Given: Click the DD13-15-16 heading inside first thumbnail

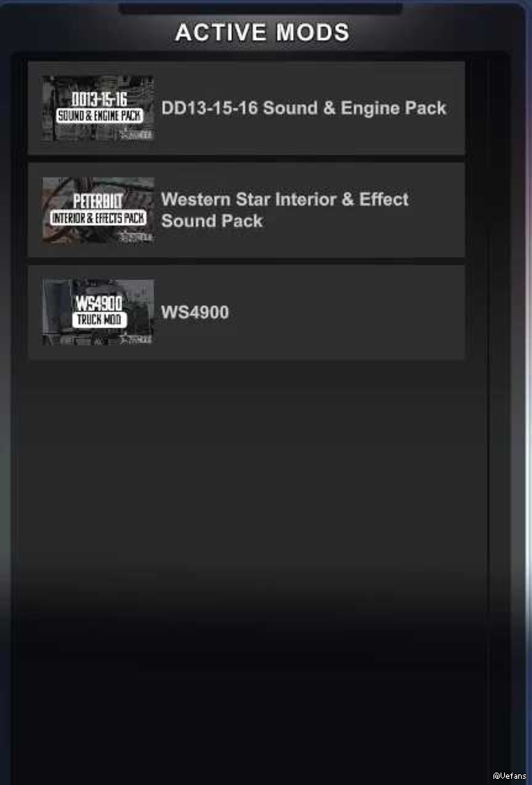Looking at the screenshot, I should 99,99.
